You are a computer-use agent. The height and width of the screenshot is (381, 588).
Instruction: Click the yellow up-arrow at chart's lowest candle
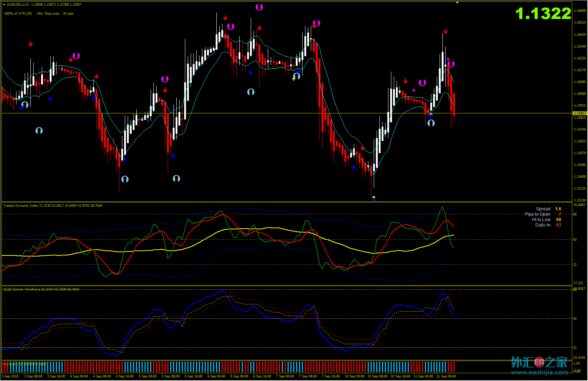(373, 197)
